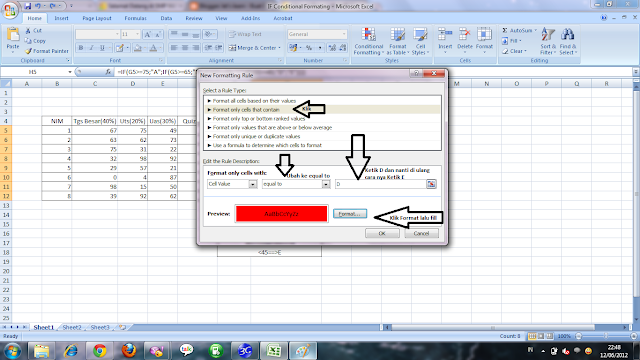The height and width of the screenshot is (360, 640).
Task: Switch to the Review ribbon tab
Action: point(194,18)
